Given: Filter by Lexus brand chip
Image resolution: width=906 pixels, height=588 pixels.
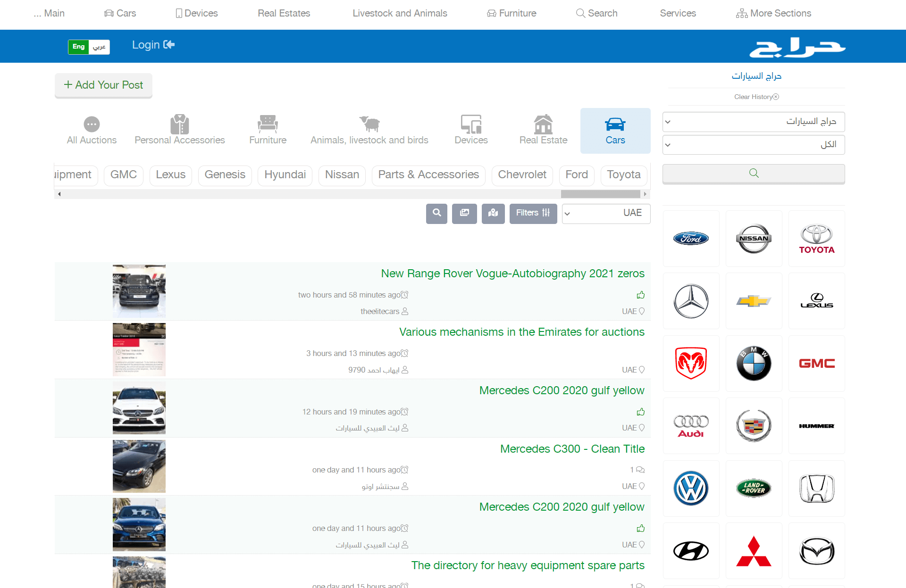Looking at the screenshot, I should click(170, 175).
